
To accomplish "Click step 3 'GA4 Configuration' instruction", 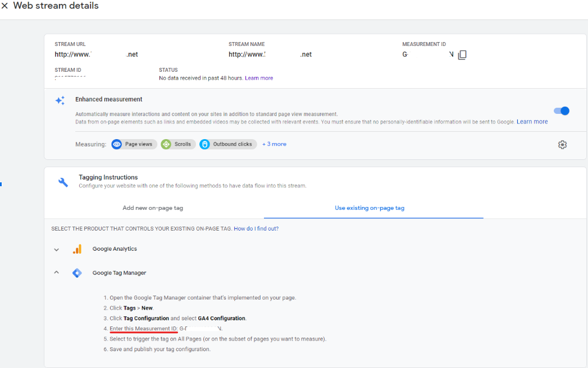I will coord(178,319).
